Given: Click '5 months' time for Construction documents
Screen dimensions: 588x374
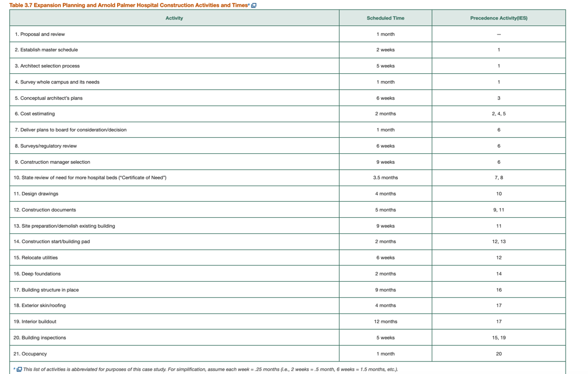Looking at the screenshot, I should [386, 210].
